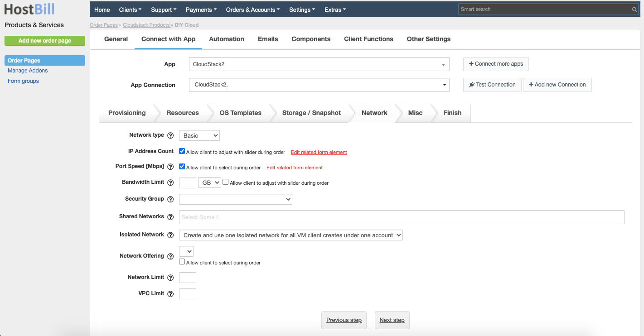Viewport: 644px width, 336px height.
Task: Open the Settings menu in the top bar
Action: (x=302, y=9)
